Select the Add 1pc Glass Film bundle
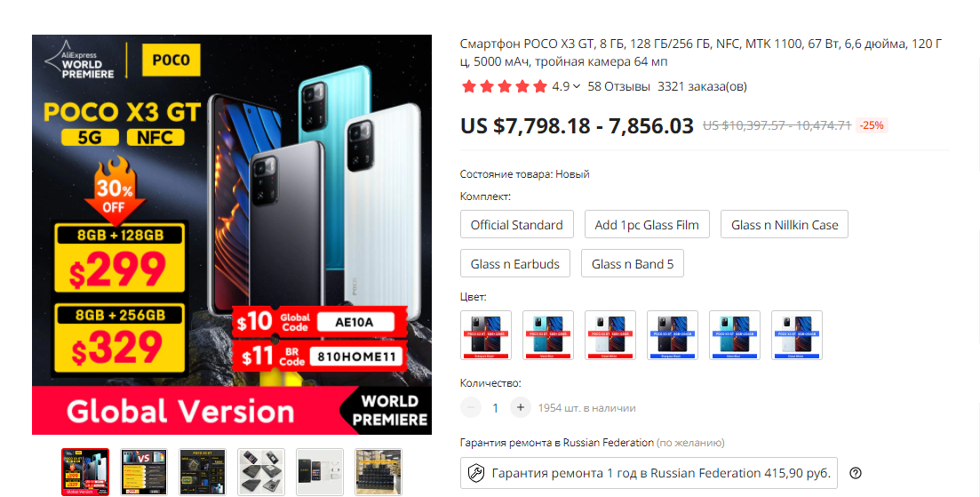 647,224
